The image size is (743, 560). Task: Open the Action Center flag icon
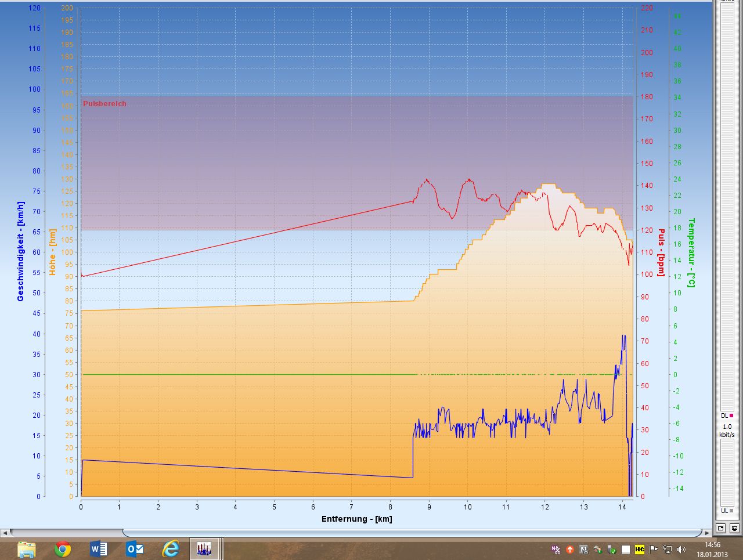(654, 549)
